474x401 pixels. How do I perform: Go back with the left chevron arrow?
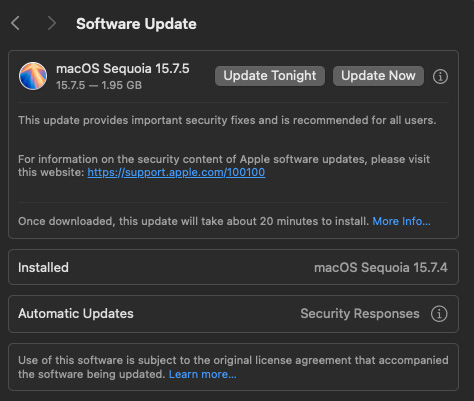15,23
